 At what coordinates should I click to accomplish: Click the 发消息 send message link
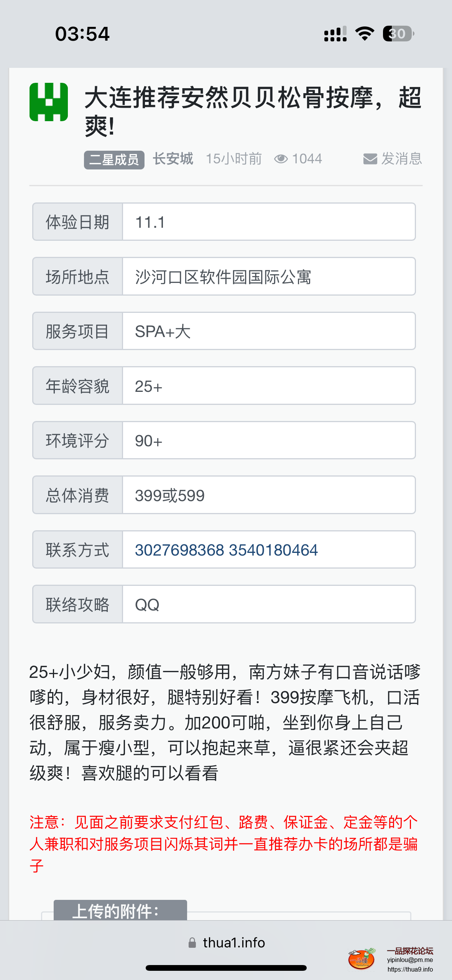pos(401,159)
